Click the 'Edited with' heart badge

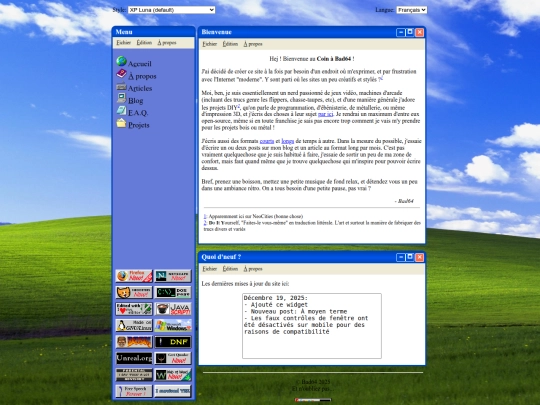[134, 309]
